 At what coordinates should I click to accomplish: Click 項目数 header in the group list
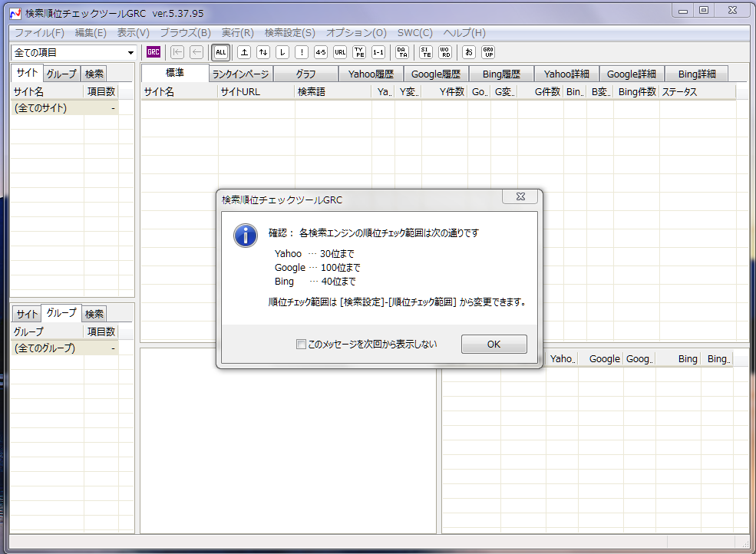pyautogui.click(x=101, y=331)
